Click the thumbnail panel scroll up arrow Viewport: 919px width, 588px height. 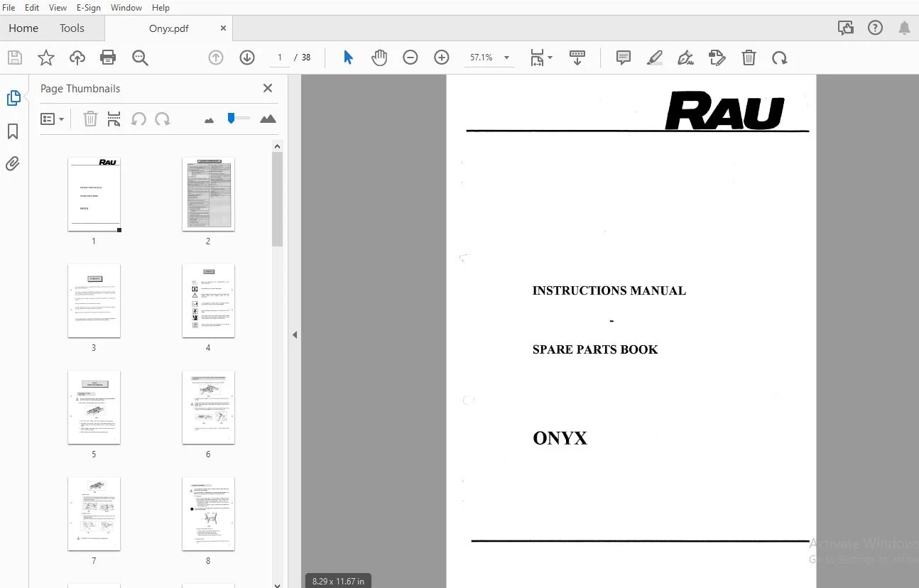coord(277,146)
